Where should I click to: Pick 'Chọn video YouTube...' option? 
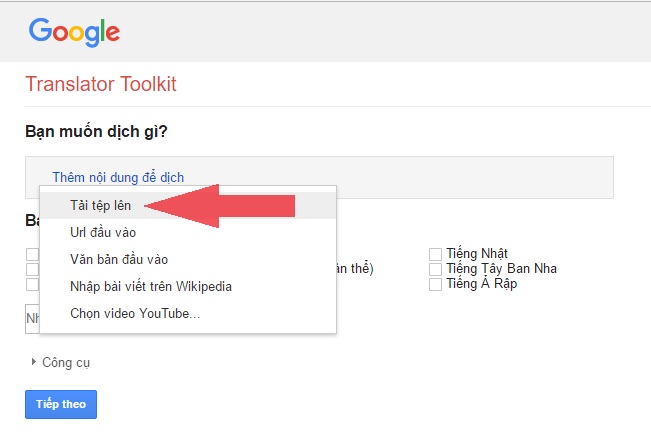click(188, 313)
